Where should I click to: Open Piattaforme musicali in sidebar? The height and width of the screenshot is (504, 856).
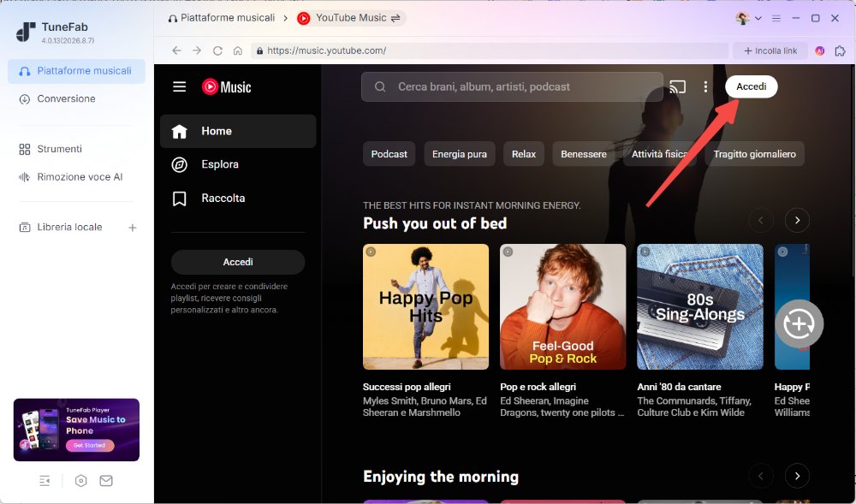(x=76, y=71)
